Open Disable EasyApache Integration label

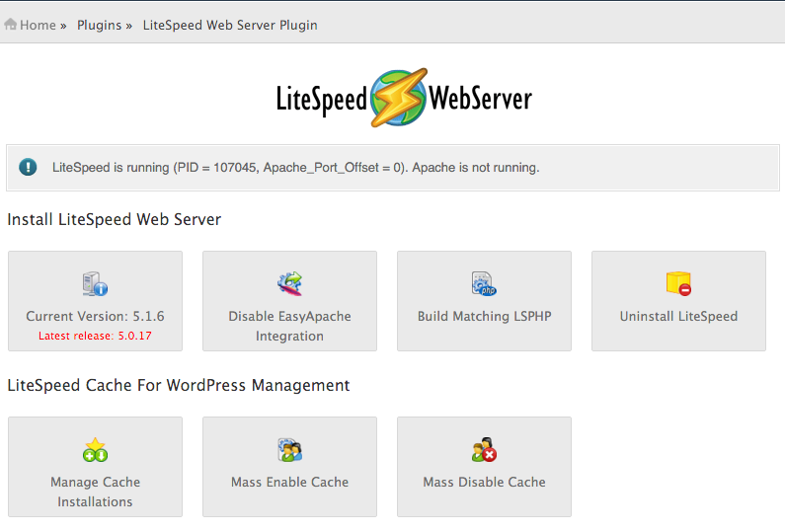290,326
